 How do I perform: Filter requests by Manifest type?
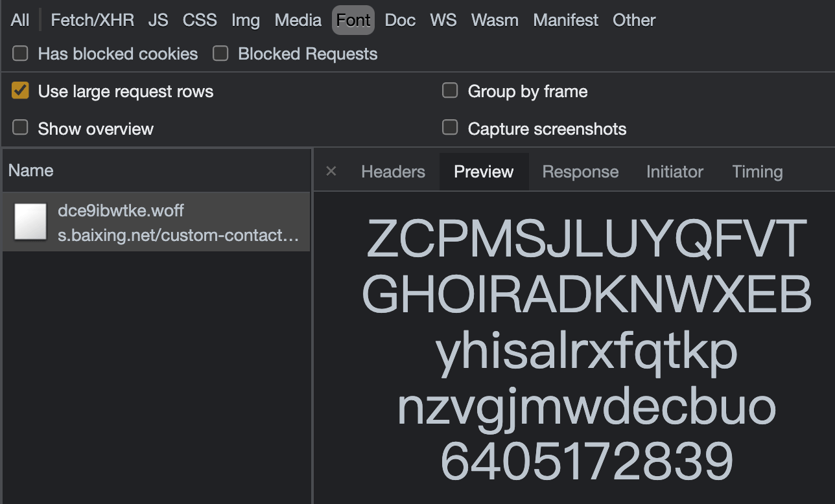(x=566, y=20)
